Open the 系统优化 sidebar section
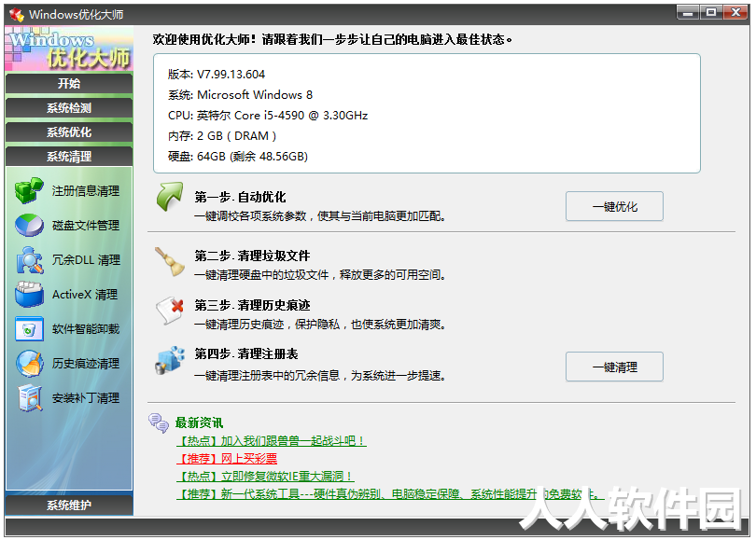 coord(69,132)
